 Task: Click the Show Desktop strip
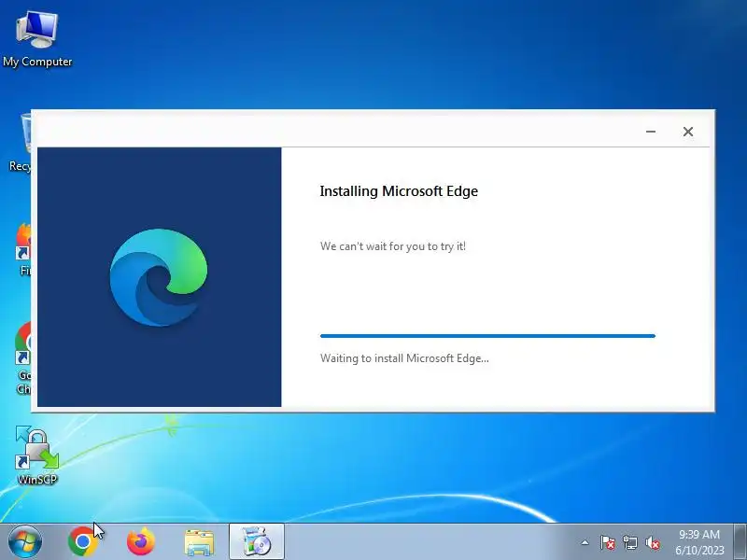click(740, 541)
